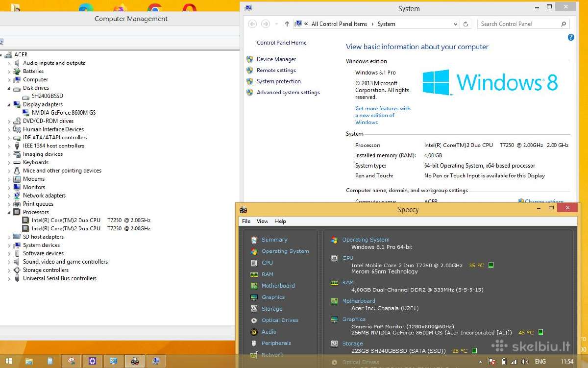Switch to Speccy via taskbar button
588x368 pixels.
pos(135,361)
